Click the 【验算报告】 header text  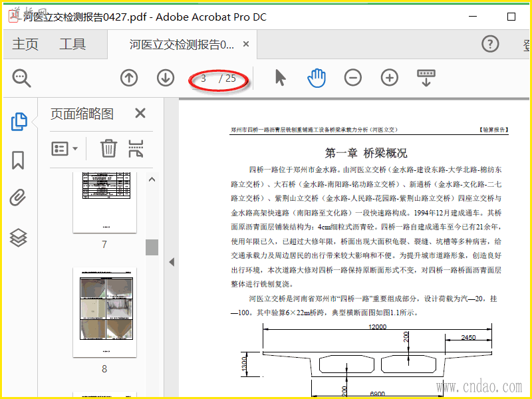493,129
